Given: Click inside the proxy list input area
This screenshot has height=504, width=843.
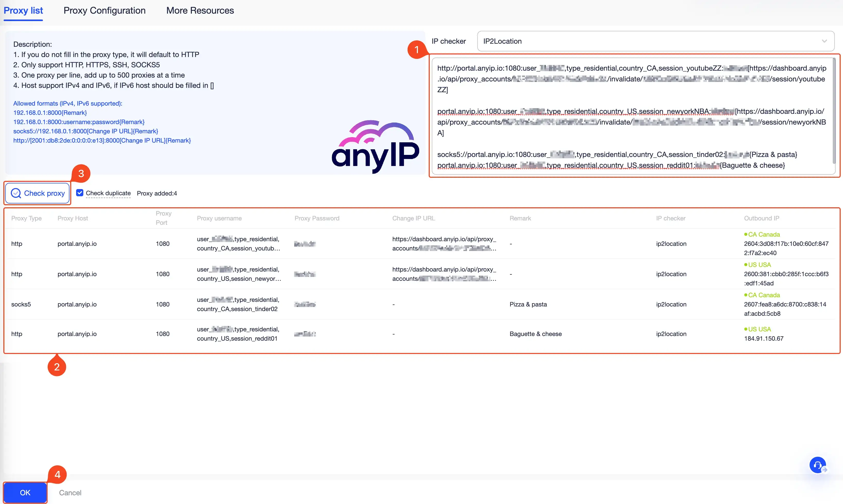Looking at the screenshot, I should (632, 116).
